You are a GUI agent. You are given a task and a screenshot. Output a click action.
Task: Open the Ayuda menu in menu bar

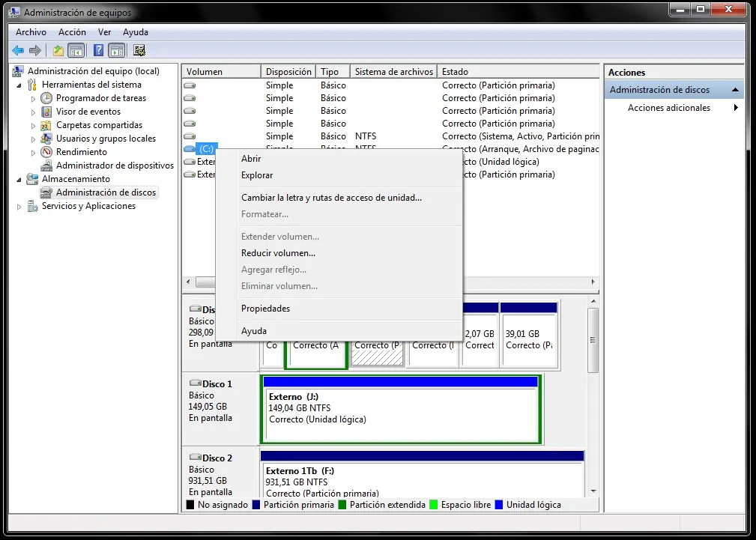136,32
